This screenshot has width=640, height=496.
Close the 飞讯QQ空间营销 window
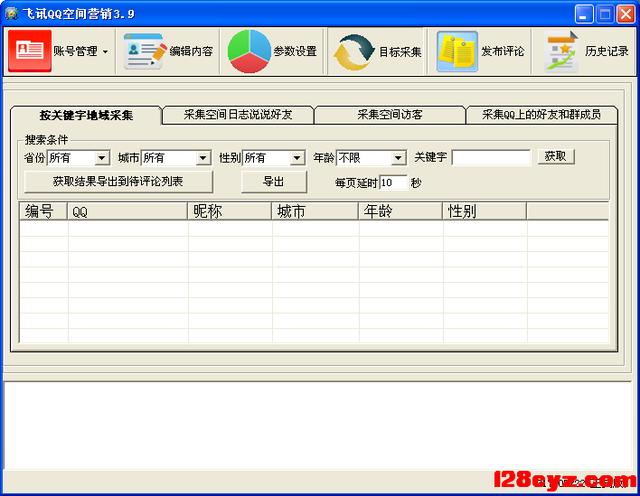(626, 15)
